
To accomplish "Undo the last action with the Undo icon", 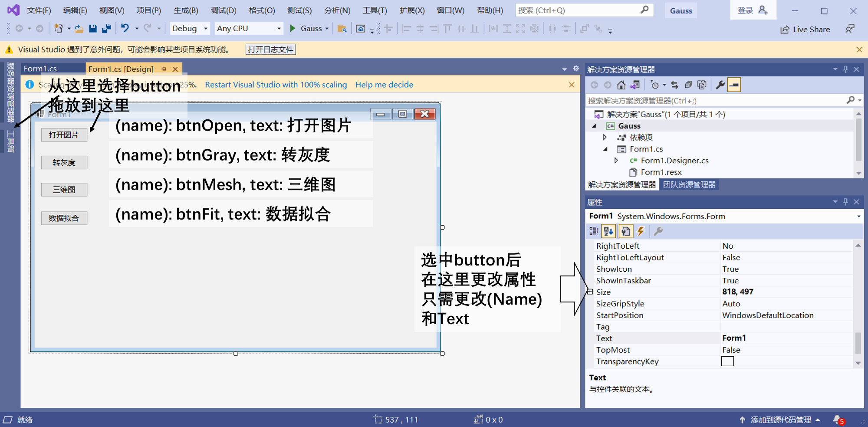I will 125,28.
